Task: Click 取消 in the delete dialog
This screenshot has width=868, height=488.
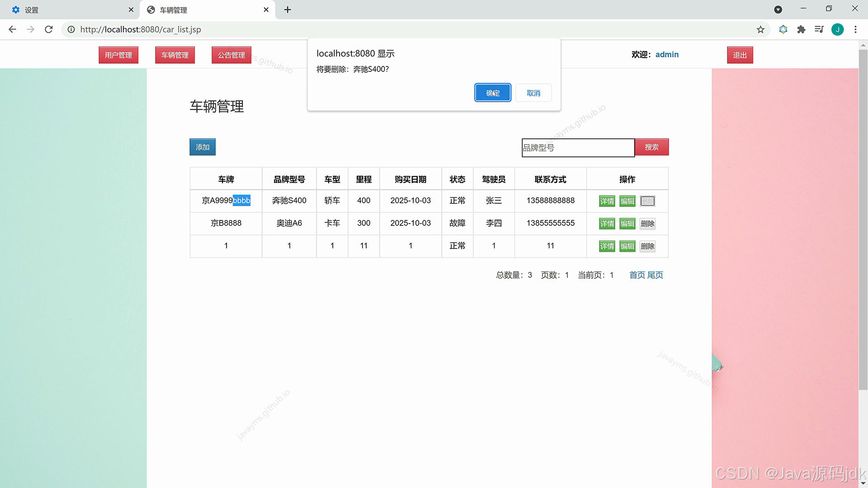Action: [533, 93]
